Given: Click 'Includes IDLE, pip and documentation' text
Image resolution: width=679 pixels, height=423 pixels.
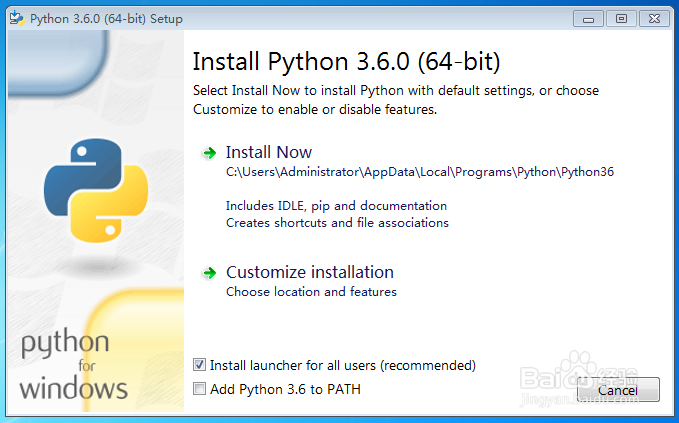Looking at the screenshot, I should click(x=336, y=206).
